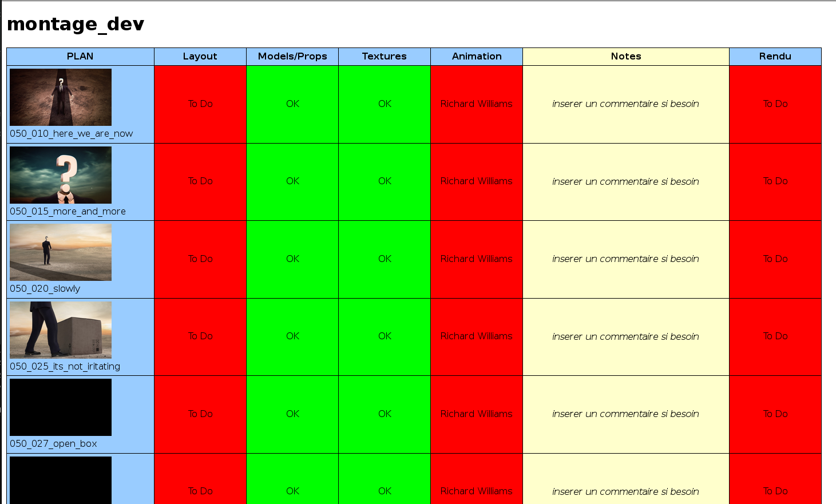
Task: Select the montage_dev page title
Action: 76,24
